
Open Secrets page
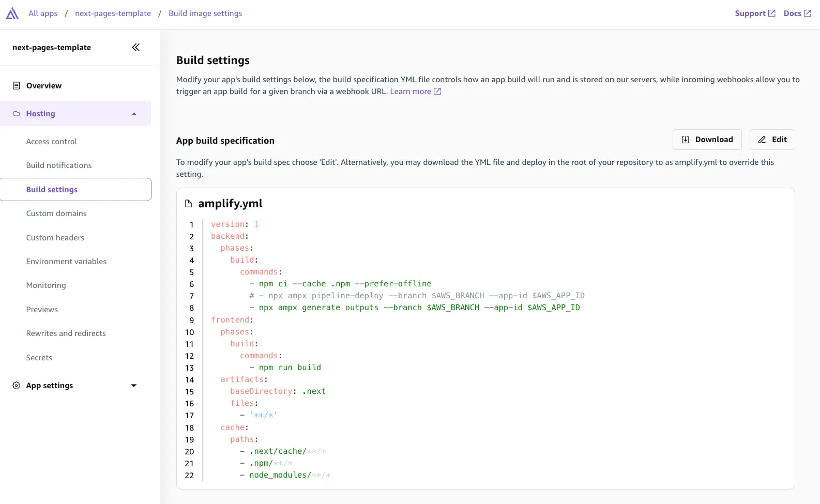pyautogui.click(x=39, y=358)
